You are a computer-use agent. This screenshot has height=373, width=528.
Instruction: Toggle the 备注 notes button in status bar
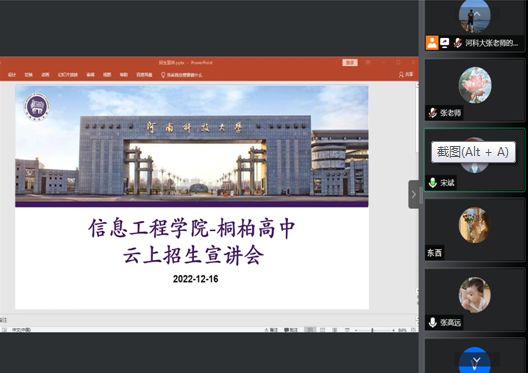tap(271, 330)
